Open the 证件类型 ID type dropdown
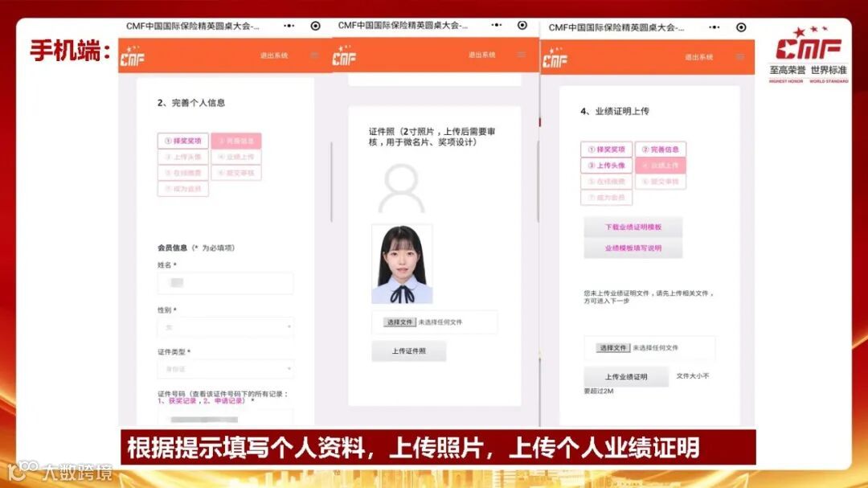Viewport: 868px width, 488px height. click(225, 368)
